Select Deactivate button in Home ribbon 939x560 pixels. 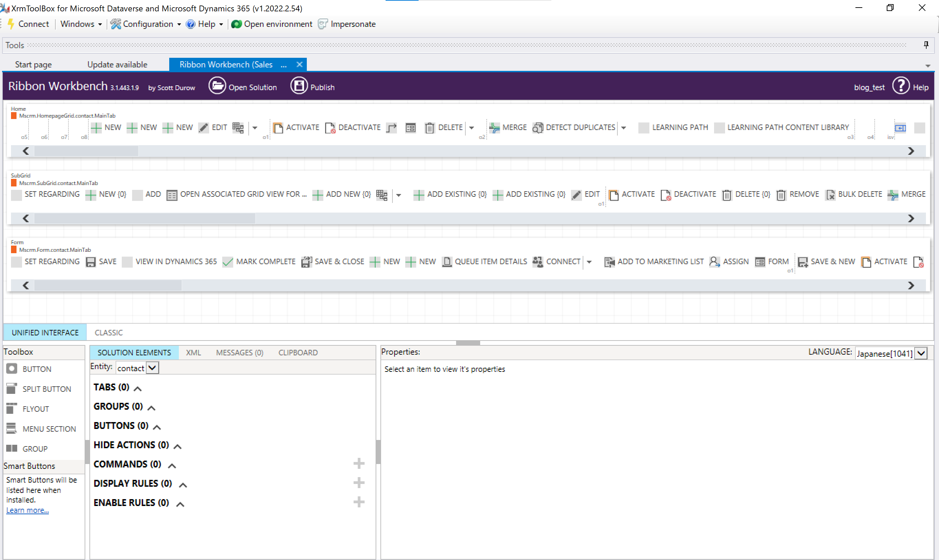click(353, 128)
